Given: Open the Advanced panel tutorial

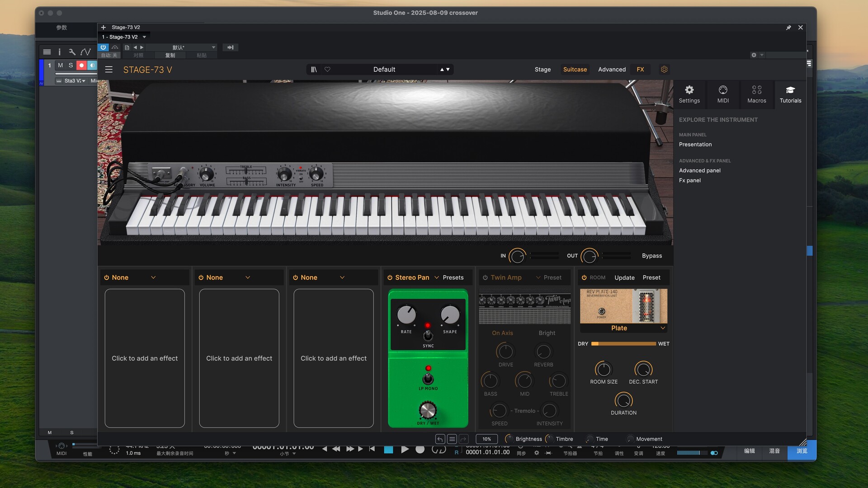Looking at the screenshot, I should (x=700, y=171).
